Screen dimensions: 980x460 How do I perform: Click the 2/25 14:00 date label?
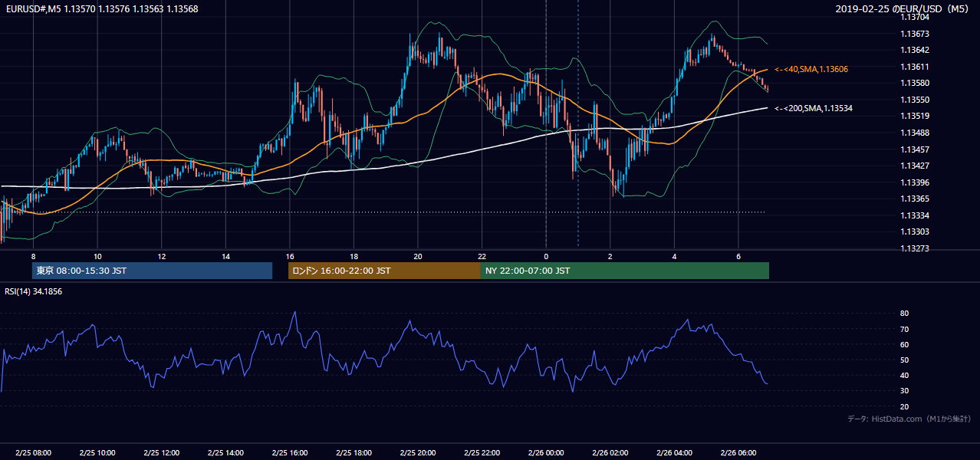(x=225, y=453)
